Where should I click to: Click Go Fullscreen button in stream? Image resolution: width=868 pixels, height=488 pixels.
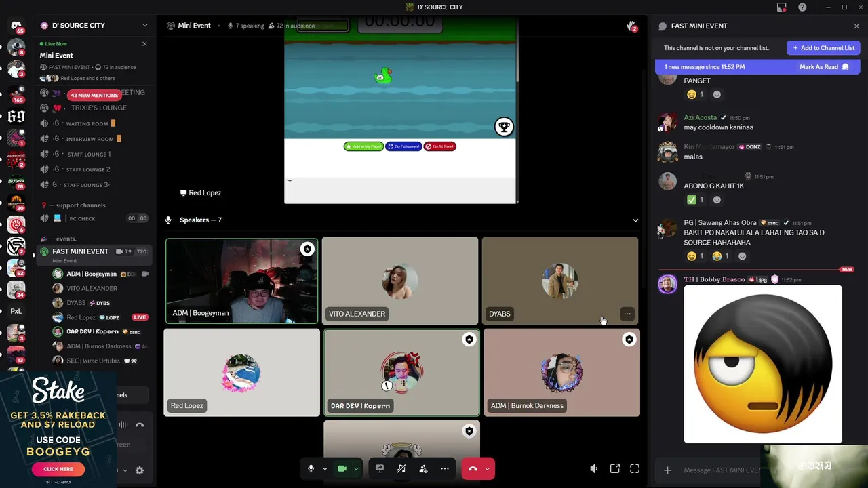click(x=403, y=146)
